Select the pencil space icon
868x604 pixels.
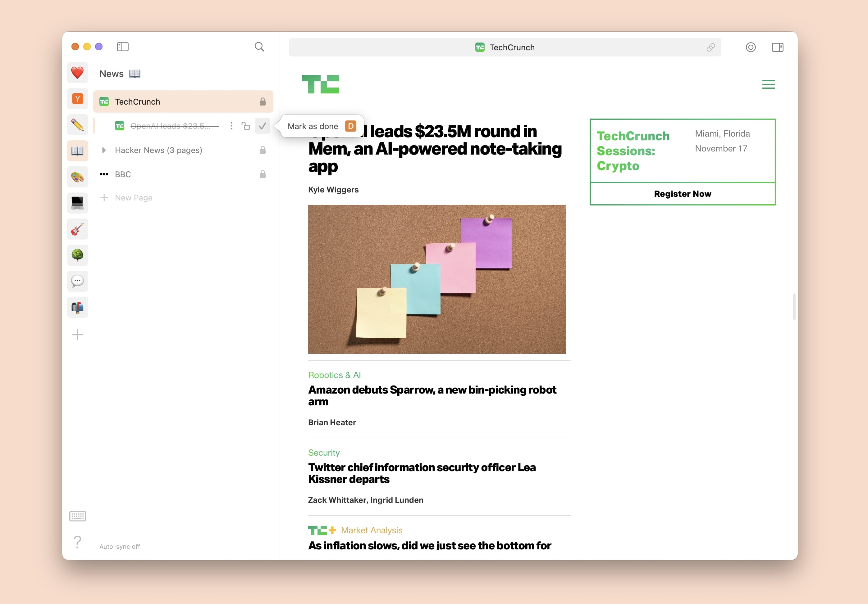click(x=77, y=125)
